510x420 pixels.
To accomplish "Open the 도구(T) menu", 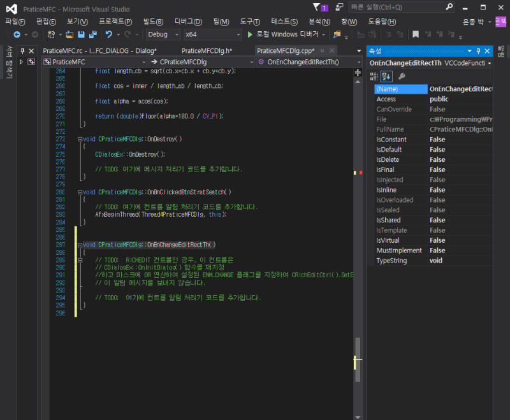I will [x=250, y=22].
